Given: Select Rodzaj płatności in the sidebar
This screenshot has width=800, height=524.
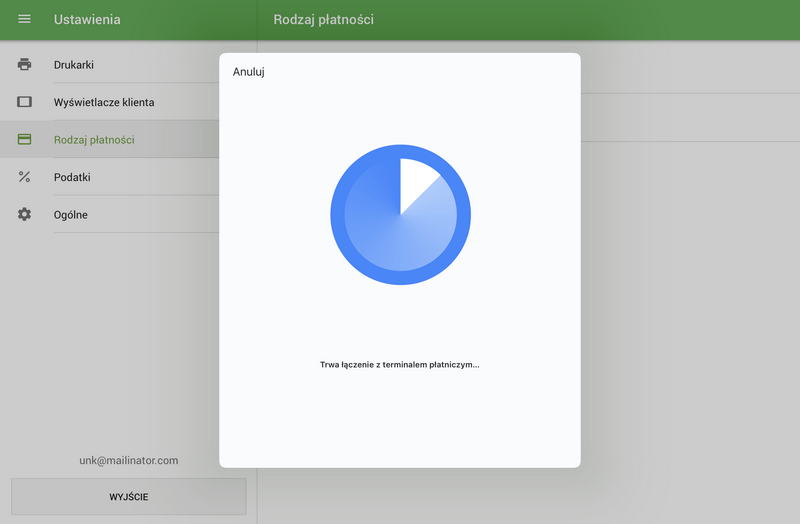Looking at the screenshot, I should (x=94, y=140).
